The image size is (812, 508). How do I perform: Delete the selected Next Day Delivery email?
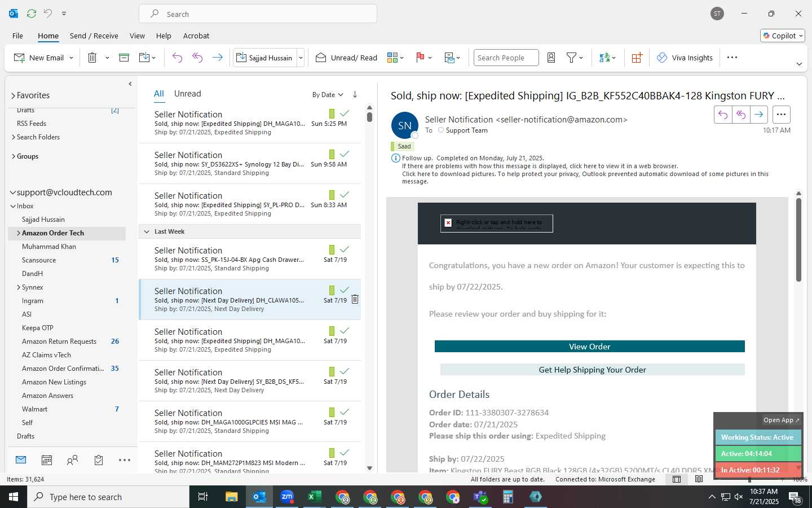(355, 299)
